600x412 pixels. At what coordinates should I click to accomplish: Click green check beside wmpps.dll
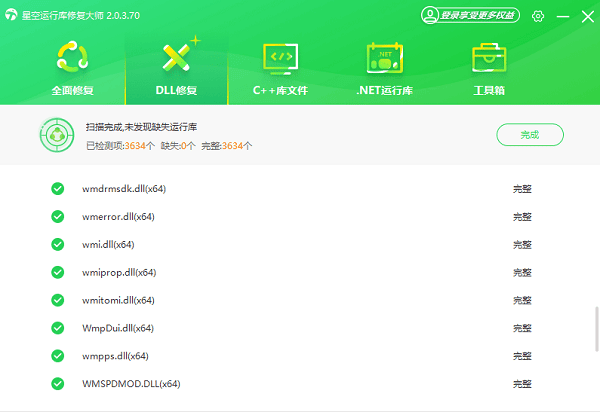[x=58, y=356]
